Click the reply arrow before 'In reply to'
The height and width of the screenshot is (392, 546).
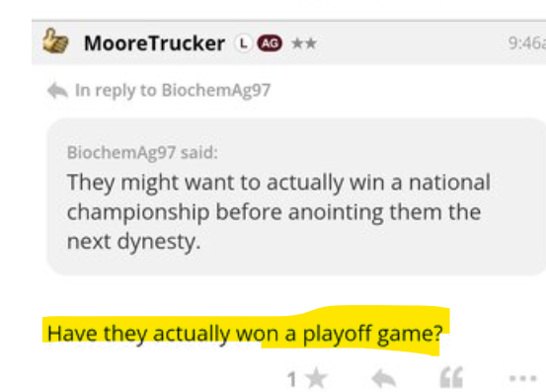coord(57,91)
